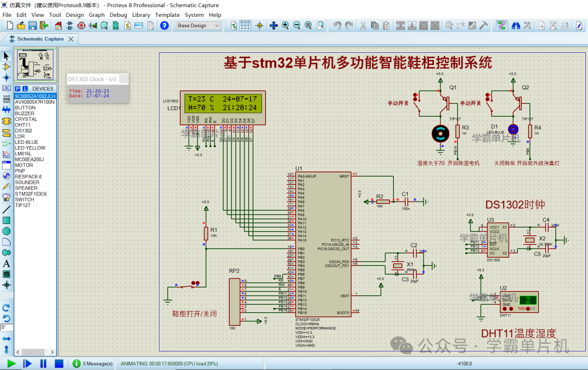
Task: Click the rotation angle input field
Action: (x=7, y=327)
